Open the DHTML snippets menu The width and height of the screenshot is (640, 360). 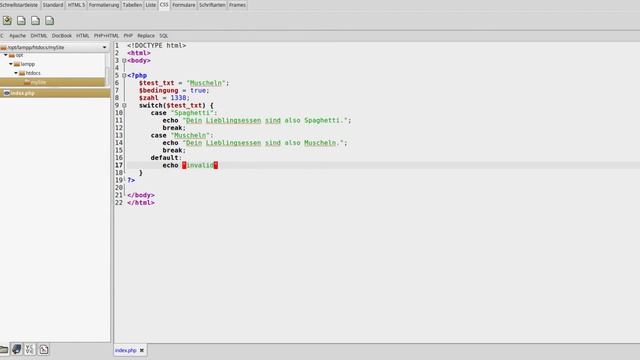click(x=39, y=36)
